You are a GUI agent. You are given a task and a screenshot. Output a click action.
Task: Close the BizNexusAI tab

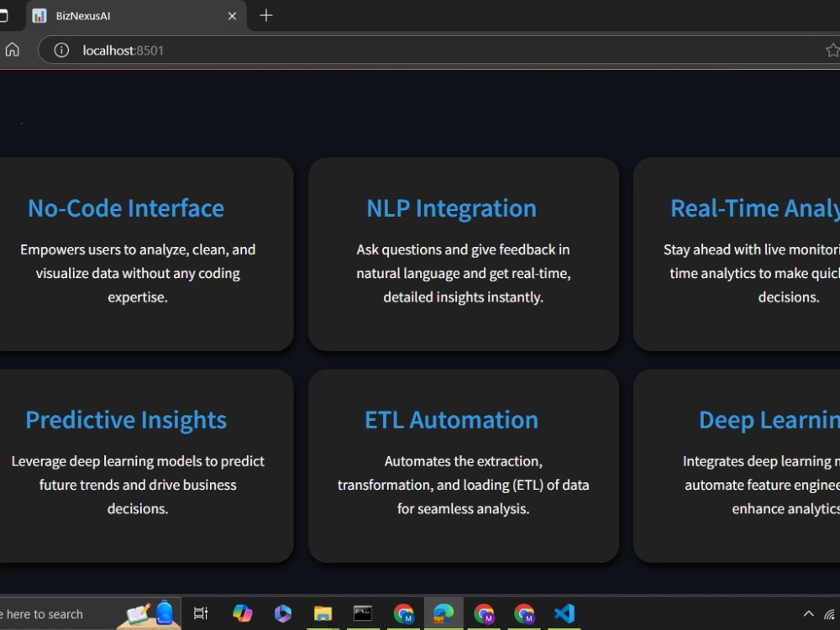pyautogui.click(x=232, y=16)
